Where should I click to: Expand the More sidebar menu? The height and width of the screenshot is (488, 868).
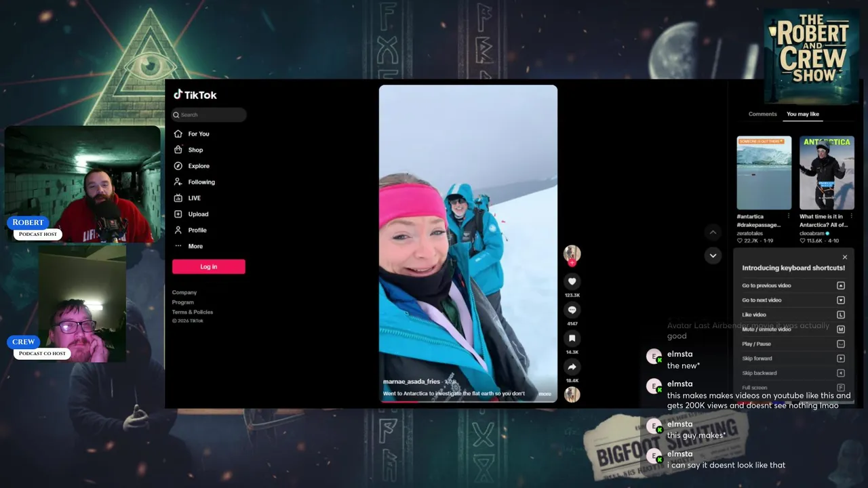[195, 246]
